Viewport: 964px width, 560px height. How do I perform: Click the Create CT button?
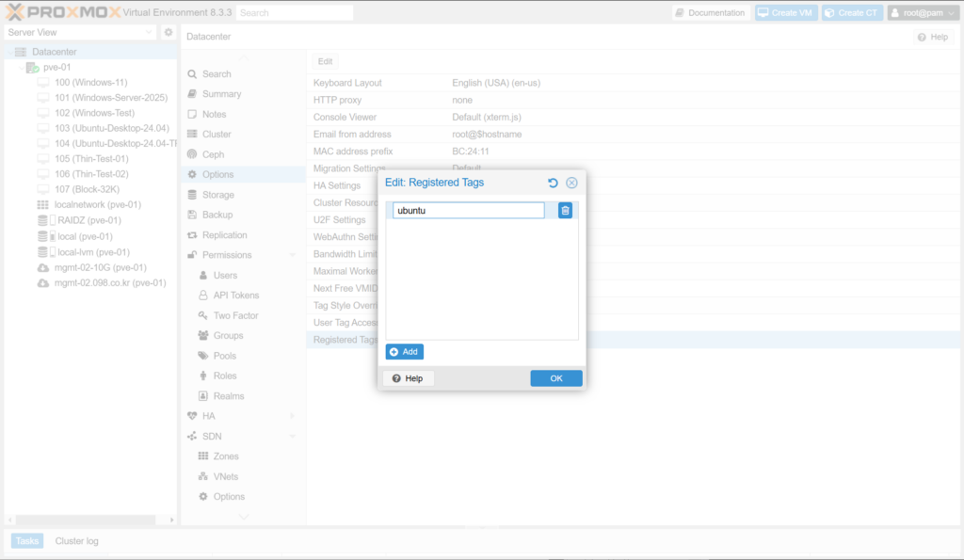(851, 13)
